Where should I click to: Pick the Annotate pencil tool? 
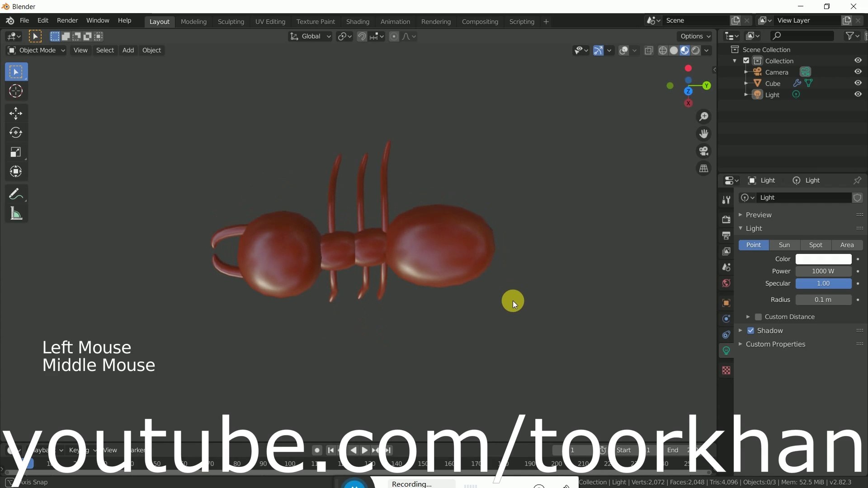tap(16, 194)
